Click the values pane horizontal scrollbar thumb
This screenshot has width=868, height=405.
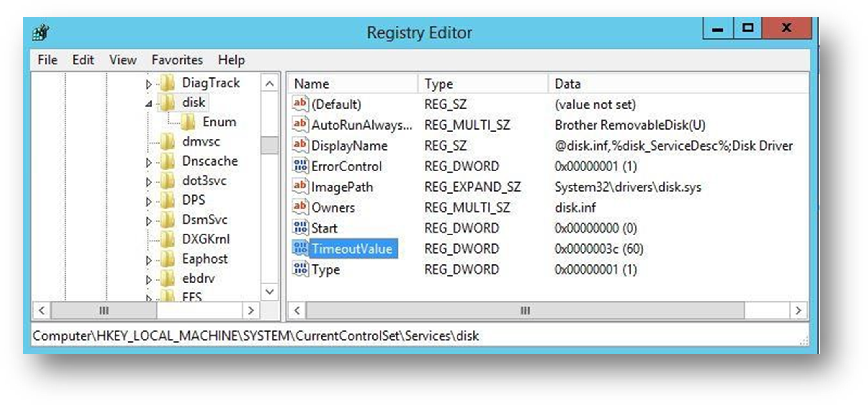525,311
